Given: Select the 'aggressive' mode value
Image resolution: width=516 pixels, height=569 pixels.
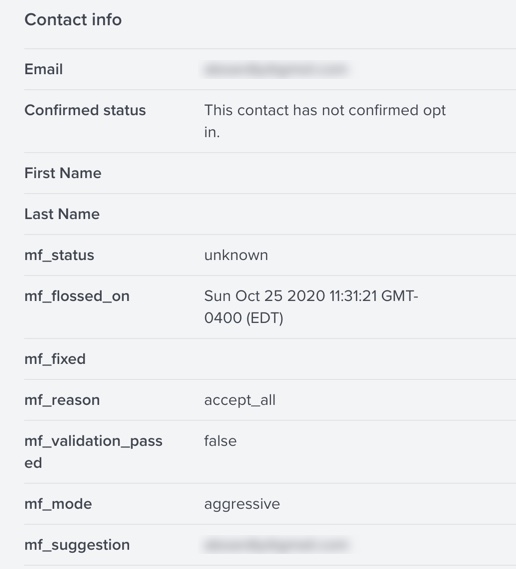Looking at the screenshot, I should [x=242, y=504].
